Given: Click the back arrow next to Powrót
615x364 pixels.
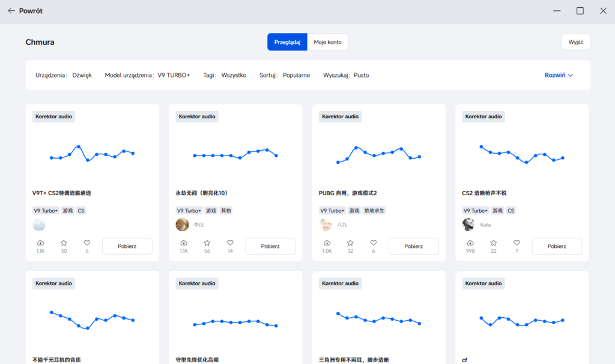Looking at the screenshot, I should pyautogui.click(x=11, y=11).
